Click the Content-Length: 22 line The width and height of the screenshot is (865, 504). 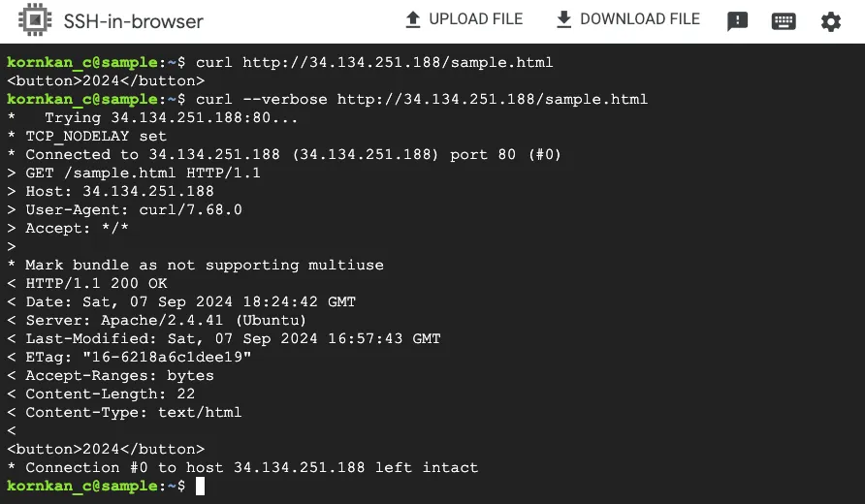110,394
